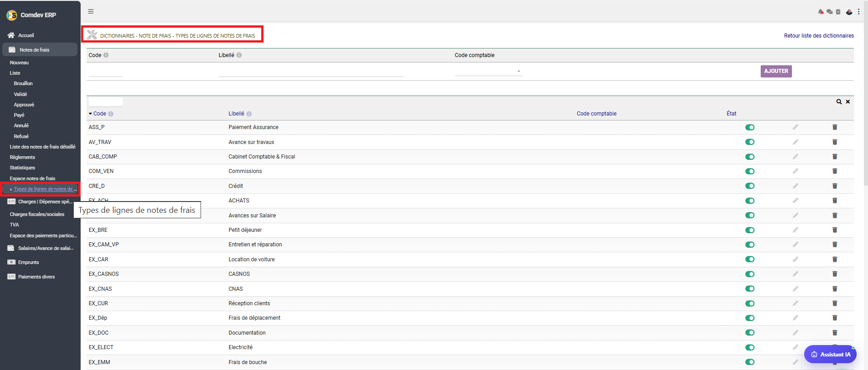The image size is (868, 370).
Task: Toggle state switch for ACHATS
Action: pyautogui.click(x=750, y=201)
